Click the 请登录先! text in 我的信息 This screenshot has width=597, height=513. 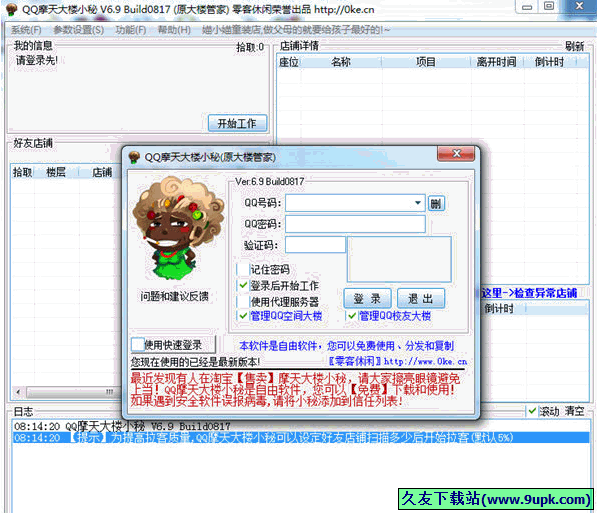[37, 60]
